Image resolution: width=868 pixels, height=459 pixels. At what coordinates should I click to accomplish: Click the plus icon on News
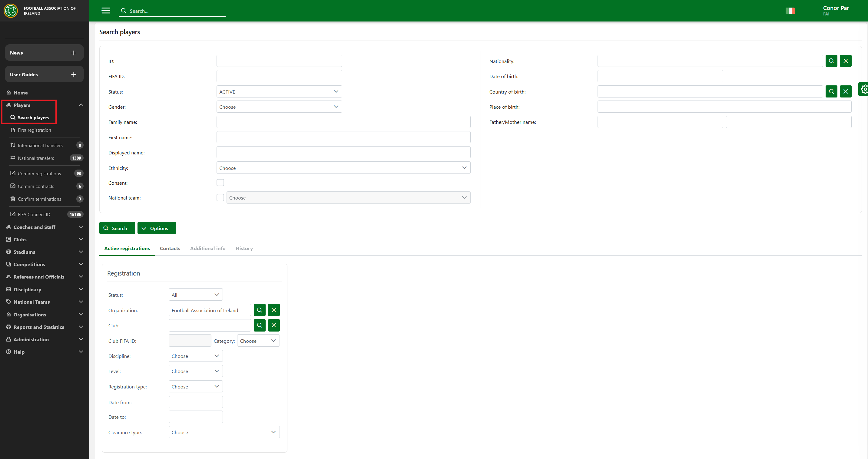[74, 53]
